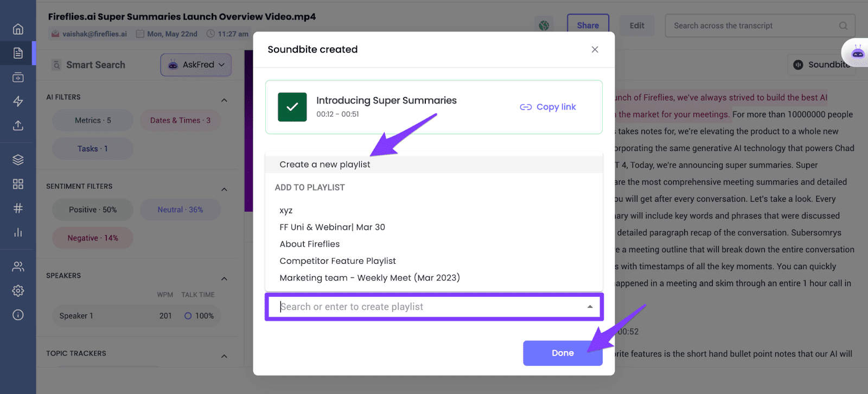Click the Done button

point(562,353)
